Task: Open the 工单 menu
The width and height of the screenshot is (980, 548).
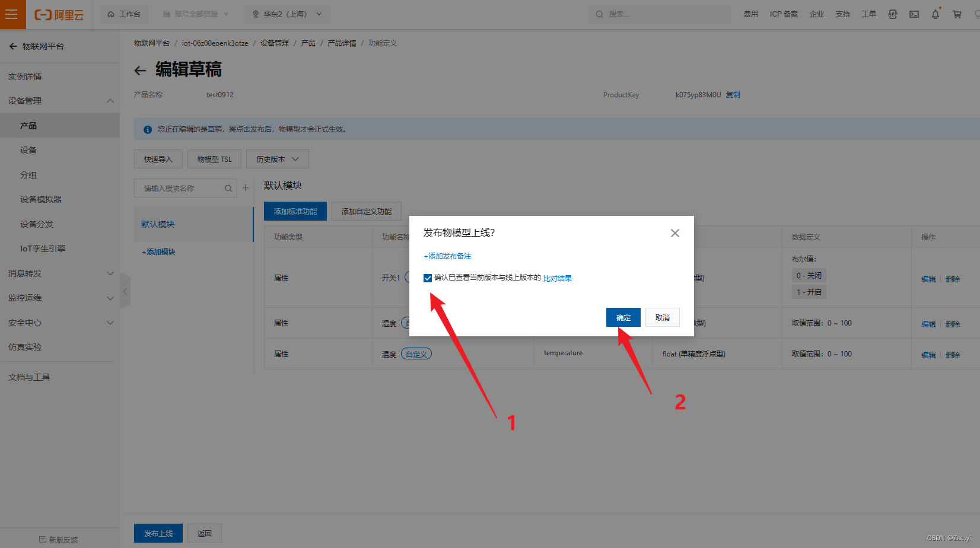Action: pos(869,14)
